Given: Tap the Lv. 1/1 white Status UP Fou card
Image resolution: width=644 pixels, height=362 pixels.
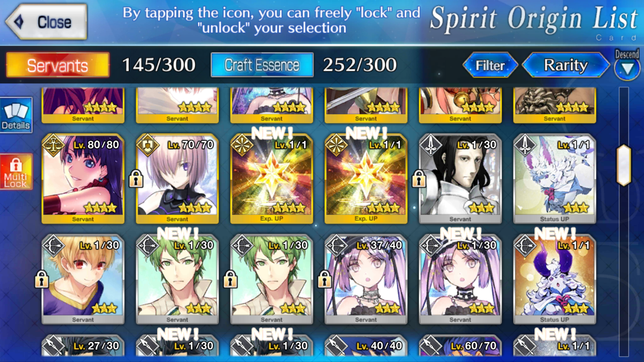Looking at the screenshot, I should tap(555, 179).
